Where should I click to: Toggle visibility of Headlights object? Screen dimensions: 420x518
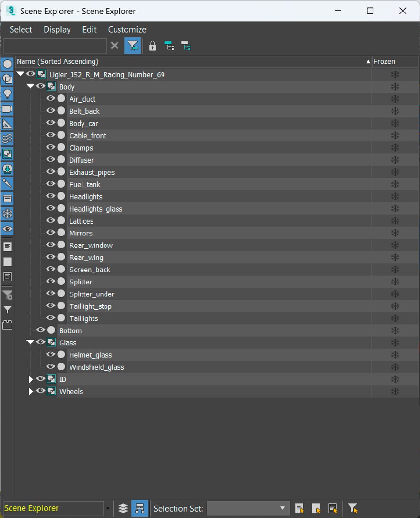point(50,196)
